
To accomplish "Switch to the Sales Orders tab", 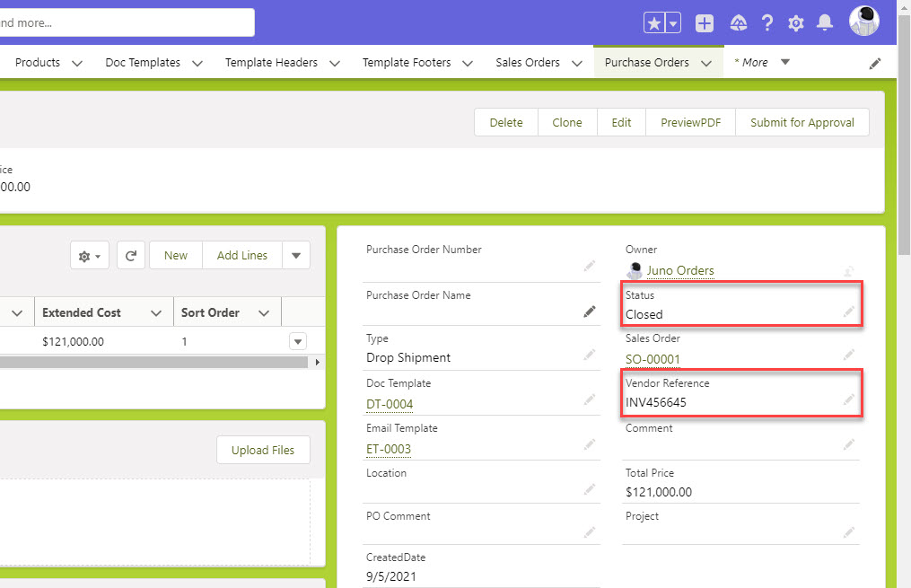I will (527, 63).
